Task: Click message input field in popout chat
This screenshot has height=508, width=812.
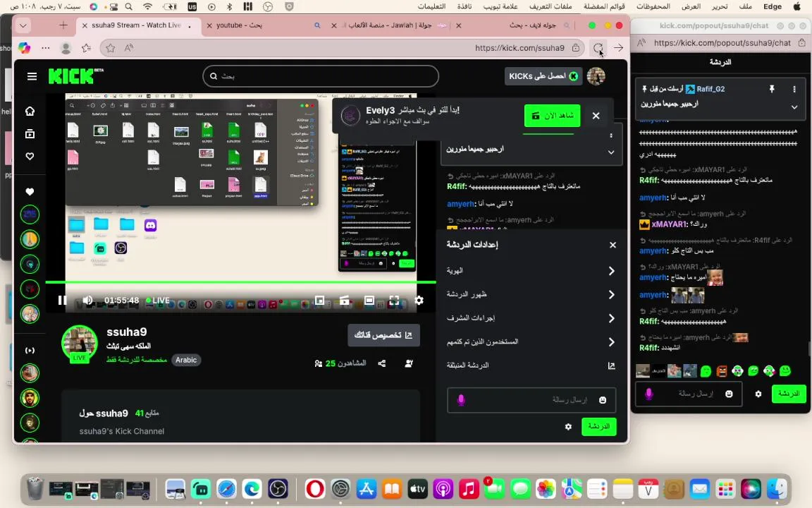Action: 688,394
